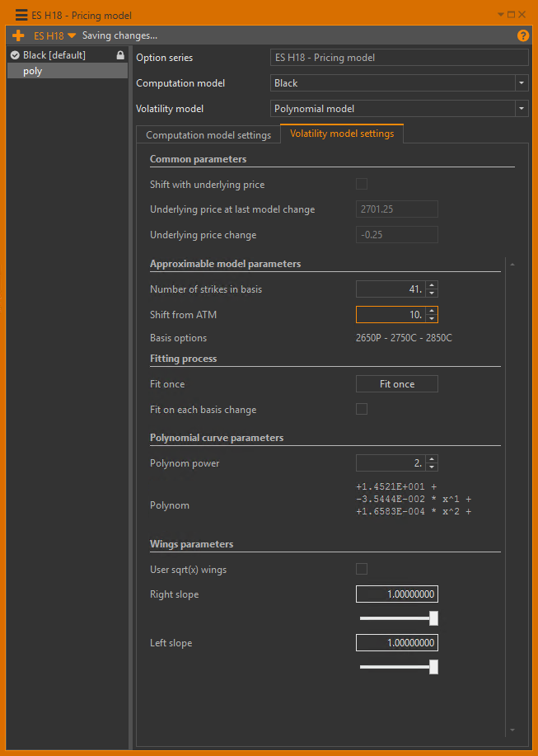This screenshot has height=756, width=538.
Task: Click the basis options text 2650P - 2750C - 2850C
Action: pos(404,338)
